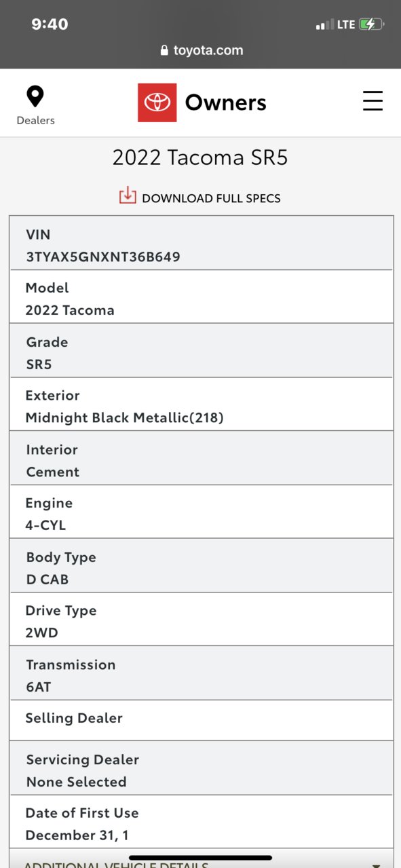Click the Additional Vehicle Details arrow
The image size is (401, 868).
point(376,865)
